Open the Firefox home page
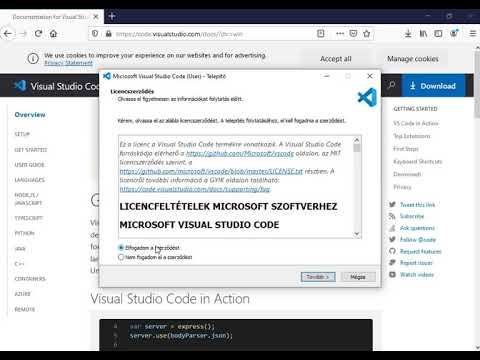480x360 pixels. [x=53, y=34]
